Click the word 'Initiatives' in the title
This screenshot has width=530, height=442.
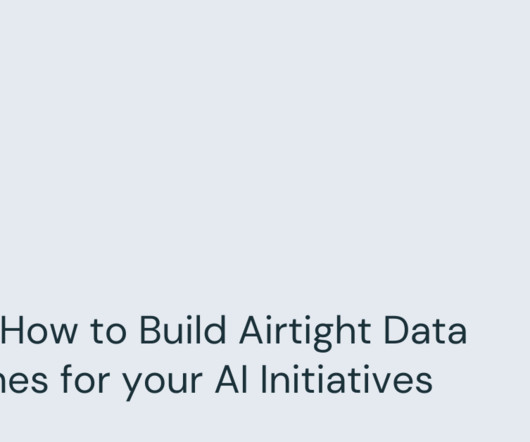pyautogui.click(x=346, y=379)
